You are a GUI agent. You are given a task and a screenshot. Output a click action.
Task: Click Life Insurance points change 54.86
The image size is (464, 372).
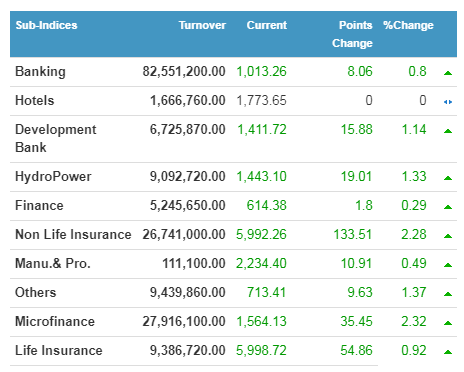coord(356,350)
